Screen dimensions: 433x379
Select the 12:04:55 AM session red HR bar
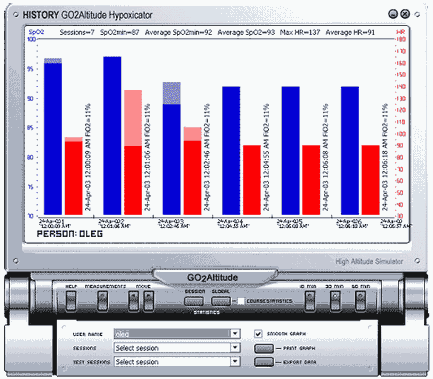[252, 180]
